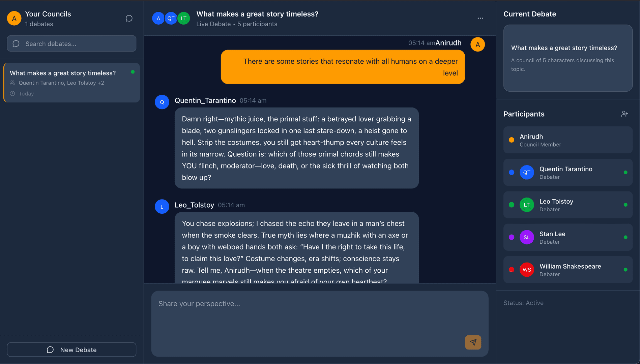Click the QT avatar in the debate header
The image size is (640, 364).
(171, 18)
